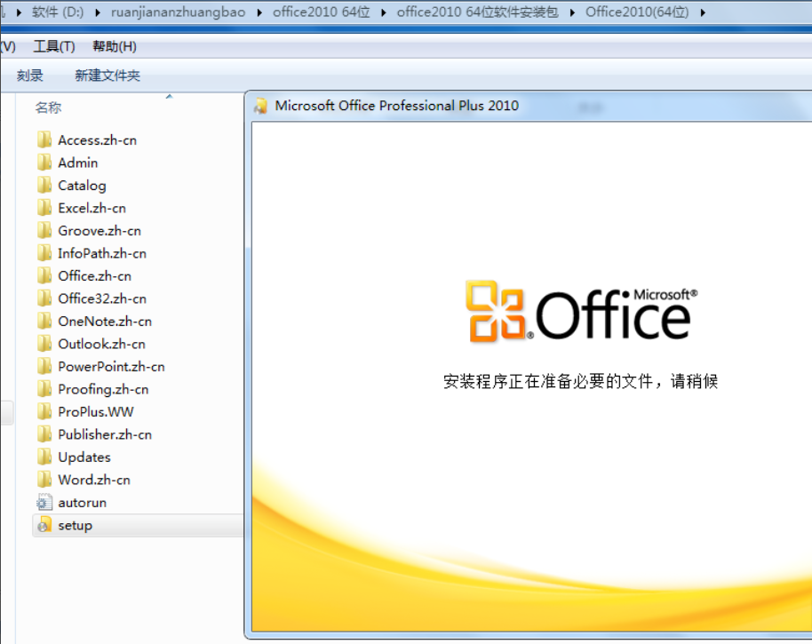This screenshot has height=644, width=812.
Task: Click the Updates folder icon
Action: click(44, 457)
